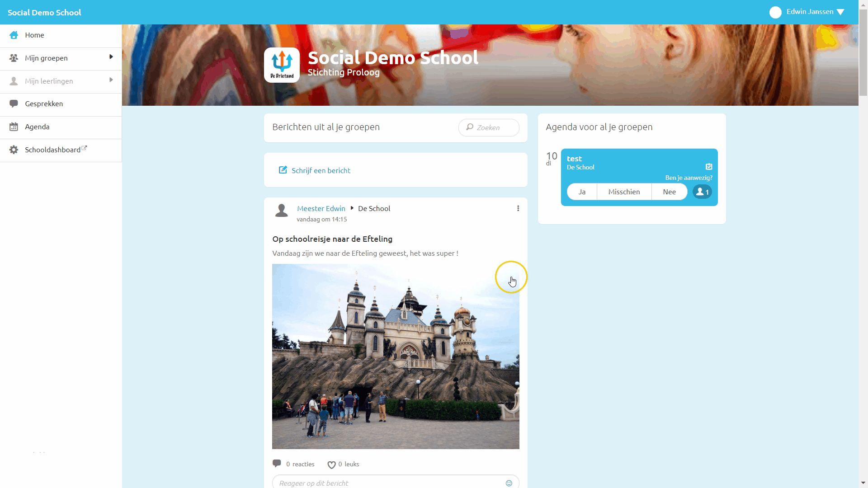Click the heart leuk icon

[x=331, y=465]
